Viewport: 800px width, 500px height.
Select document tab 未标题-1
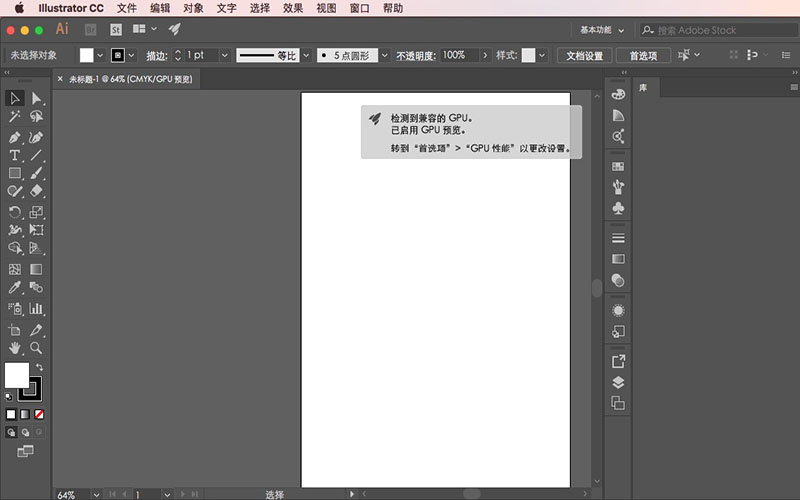[131, 79]
